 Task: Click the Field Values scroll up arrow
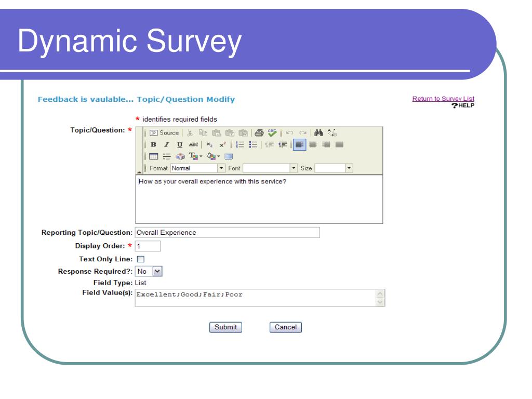(380, 294)
